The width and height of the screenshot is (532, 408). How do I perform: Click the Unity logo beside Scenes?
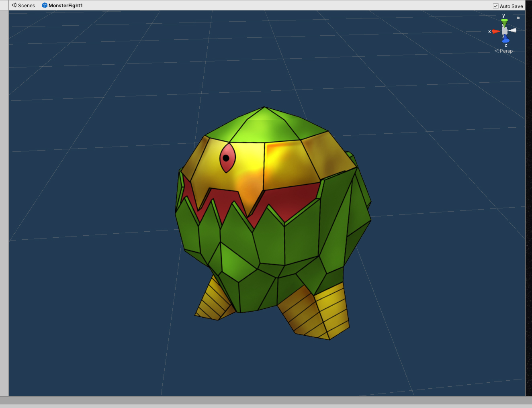click(14, 5)
